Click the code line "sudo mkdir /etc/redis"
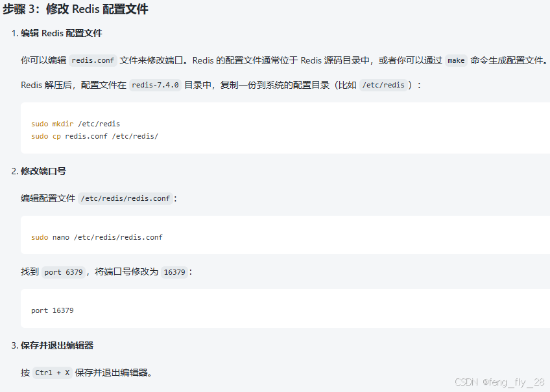 click(x=75, y=124)
